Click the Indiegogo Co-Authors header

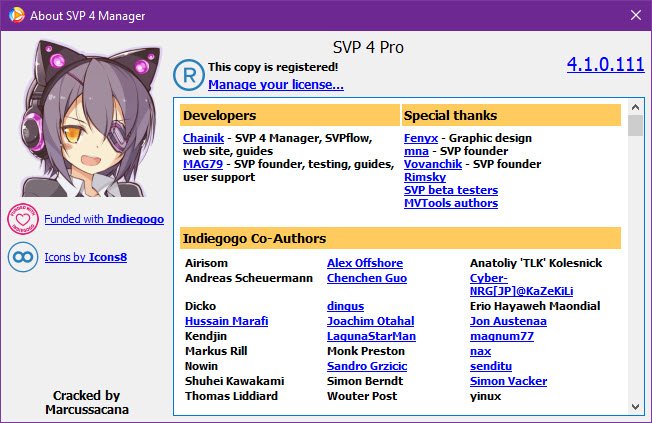pyautogui.click(x=400, y=238)
